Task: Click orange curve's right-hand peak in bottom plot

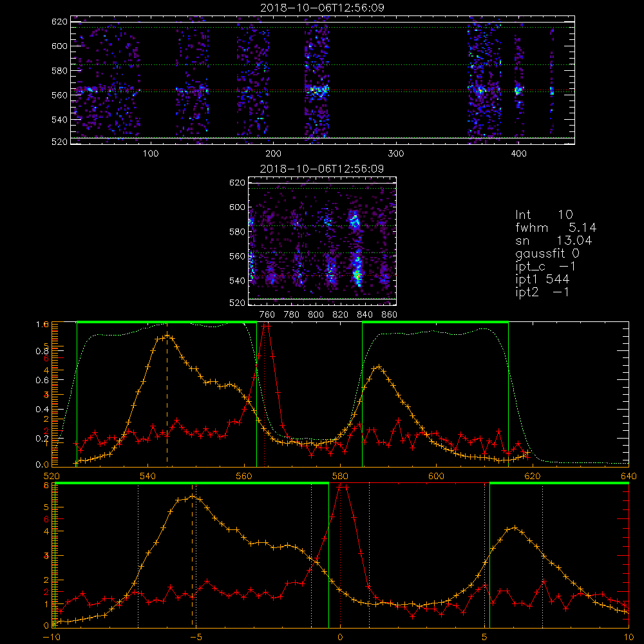Action: click(x=514, y=528)
